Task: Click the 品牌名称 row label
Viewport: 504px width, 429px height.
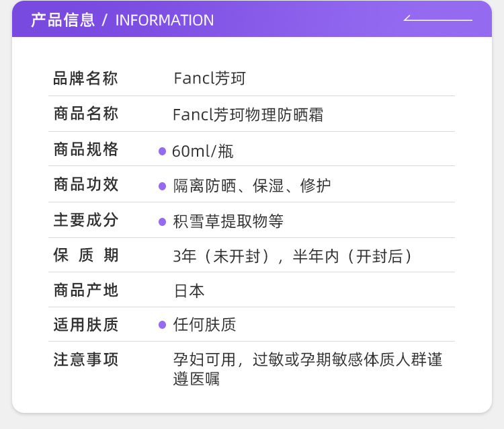Action: pyautogui.click(x=85, y=79)
